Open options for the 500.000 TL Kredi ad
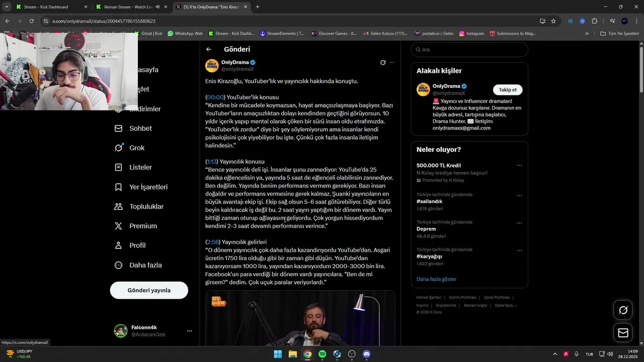Viewport: 644px width, 362px height. pyautogui.click(x=519, y=165)
